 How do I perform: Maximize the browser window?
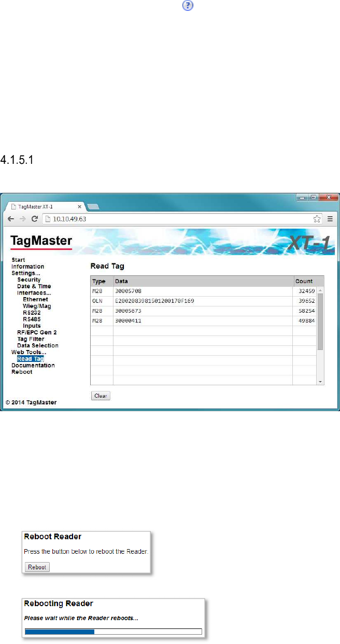tap(314, 198)
